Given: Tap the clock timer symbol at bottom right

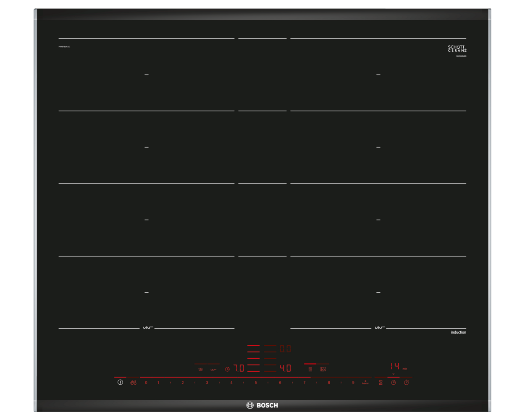Looking at the screenshot, I should pyautogui.click(x=394, y=383).
